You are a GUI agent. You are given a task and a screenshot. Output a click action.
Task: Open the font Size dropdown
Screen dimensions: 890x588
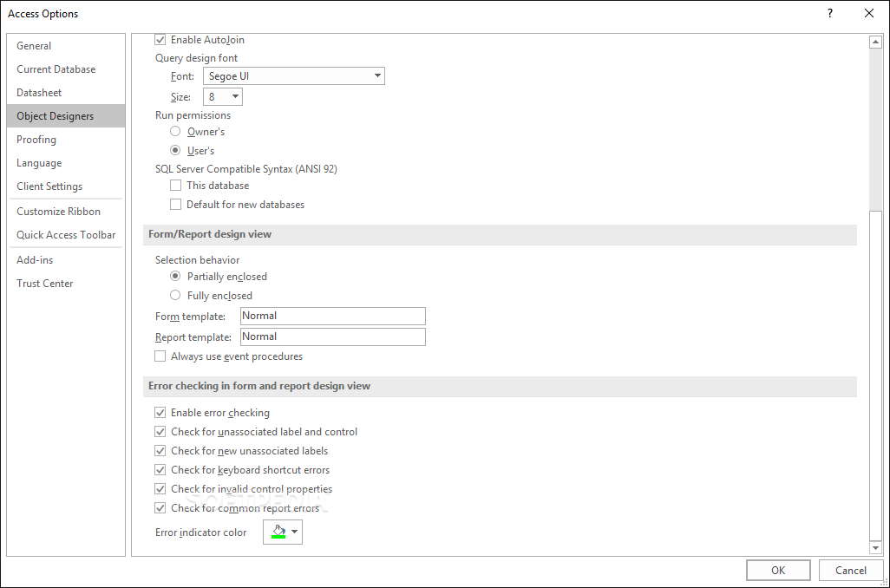tap(223, 96)
